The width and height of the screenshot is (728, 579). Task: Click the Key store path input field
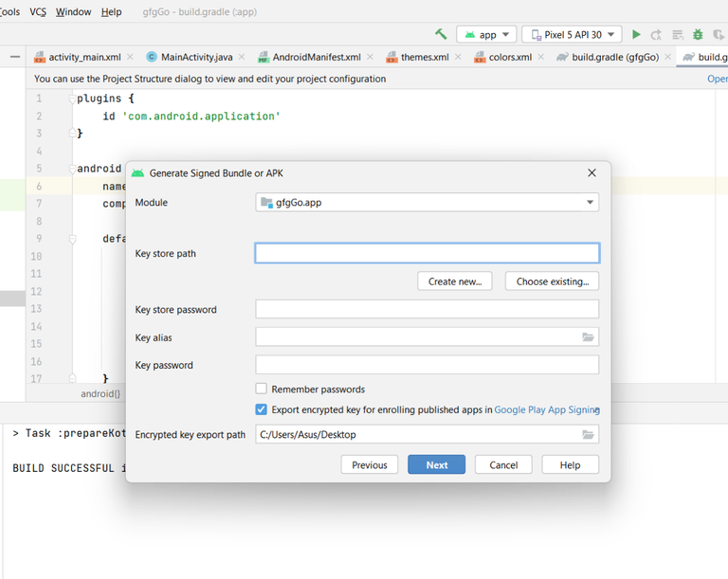click(x=427, y=253)
